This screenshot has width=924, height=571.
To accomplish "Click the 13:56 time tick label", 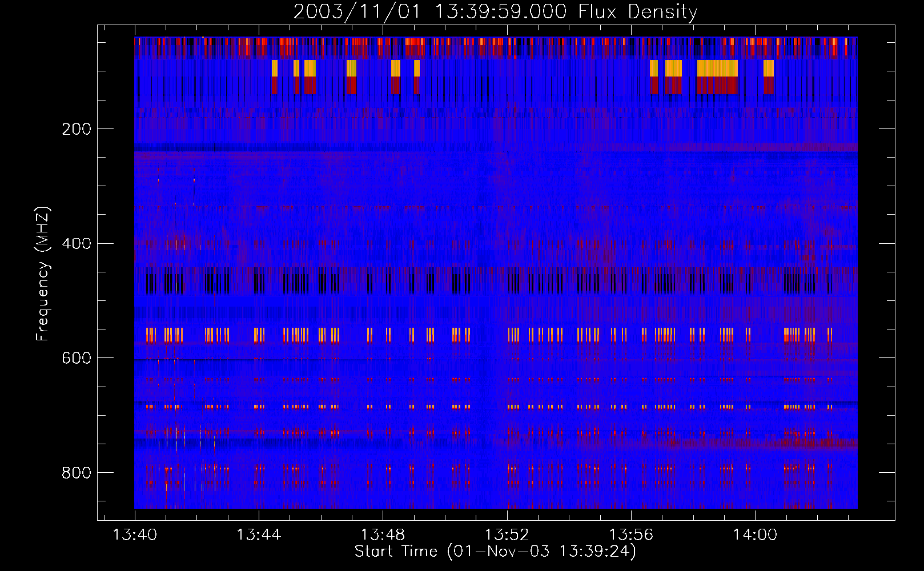I will pos(631,534).
